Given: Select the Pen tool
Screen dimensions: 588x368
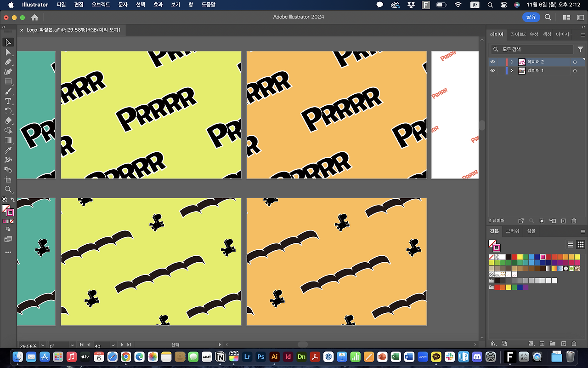Looking at the screenshot, I should click(x=8, y=62).
